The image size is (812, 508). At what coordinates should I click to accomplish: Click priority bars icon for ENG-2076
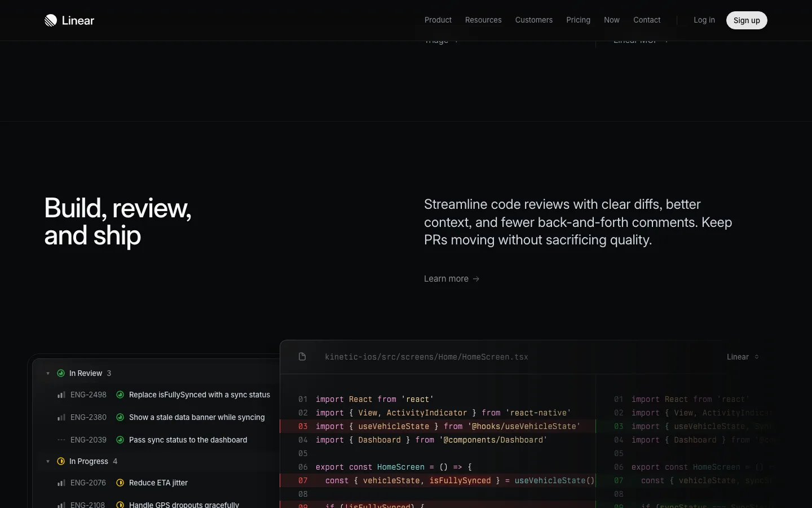coord(61,483)
